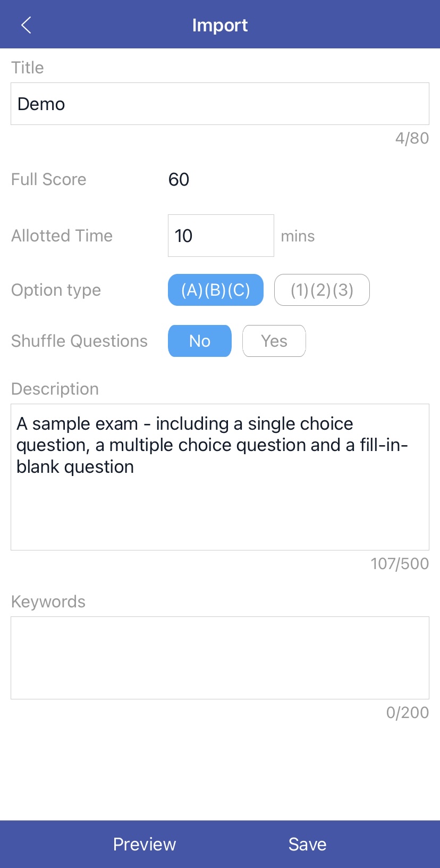Save the imported exam
Screen dimensions: 440x868
click(x=307, y=844)
